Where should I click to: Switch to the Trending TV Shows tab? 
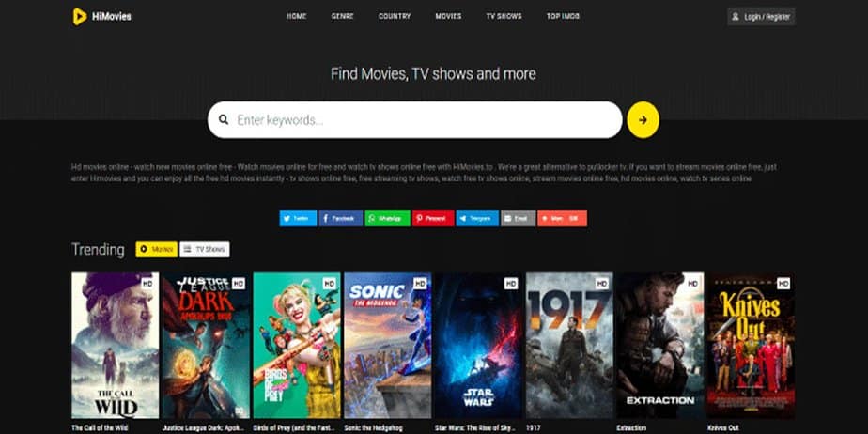(204, 249)
